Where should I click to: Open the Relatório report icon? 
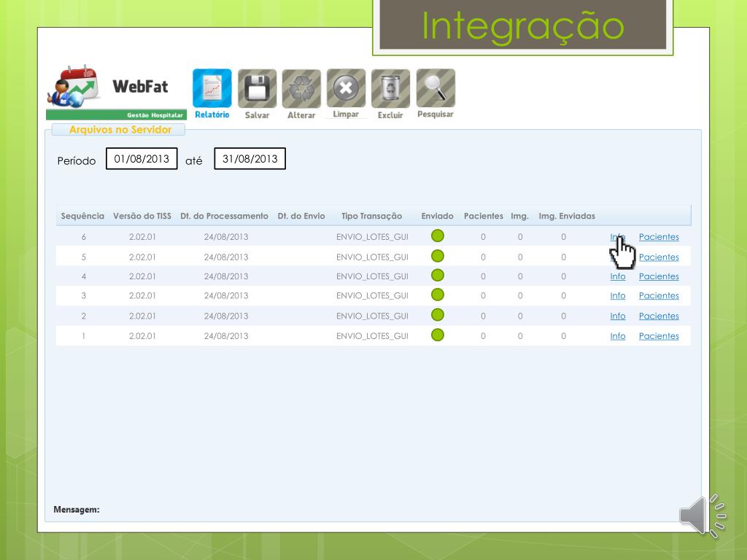[x=212, y=88]
